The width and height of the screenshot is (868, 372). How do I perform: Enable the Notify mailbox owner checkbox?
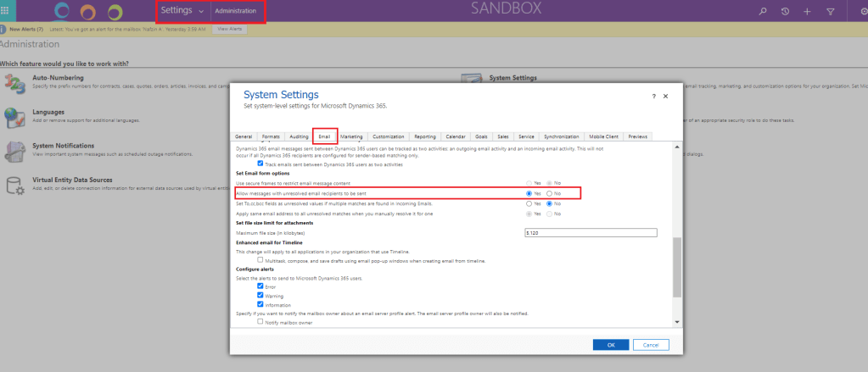(260, 322)
